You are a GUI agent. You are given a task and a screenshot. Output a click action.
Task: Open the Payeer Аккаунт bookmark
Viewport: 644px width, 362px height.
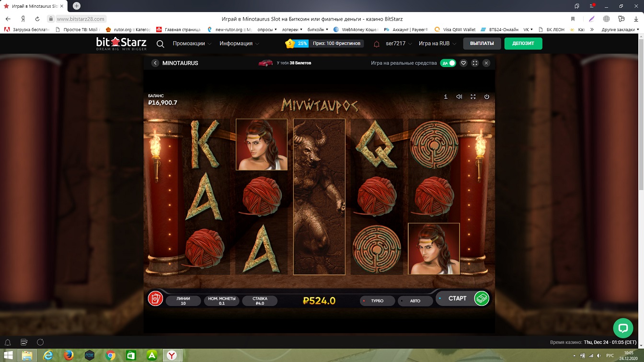[x=405, y=30]
